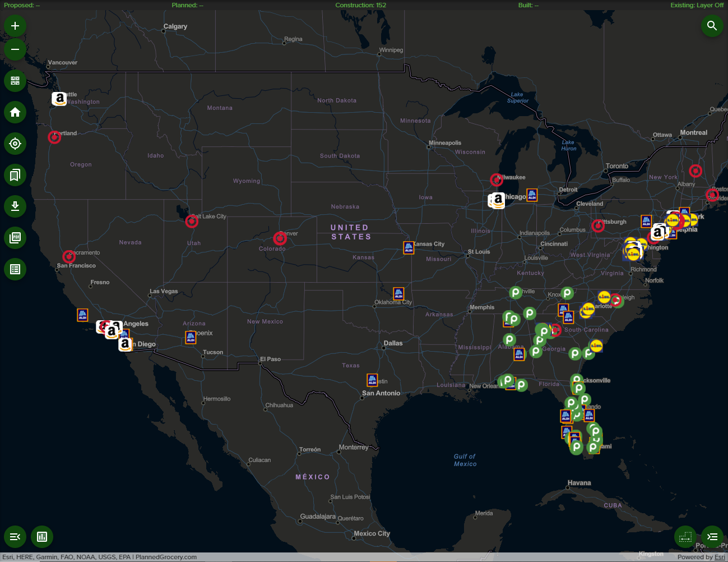The height and width of the screenshot is (562, 728).
Task: Export the map with the PDF icon
Action: coord(15,238)
